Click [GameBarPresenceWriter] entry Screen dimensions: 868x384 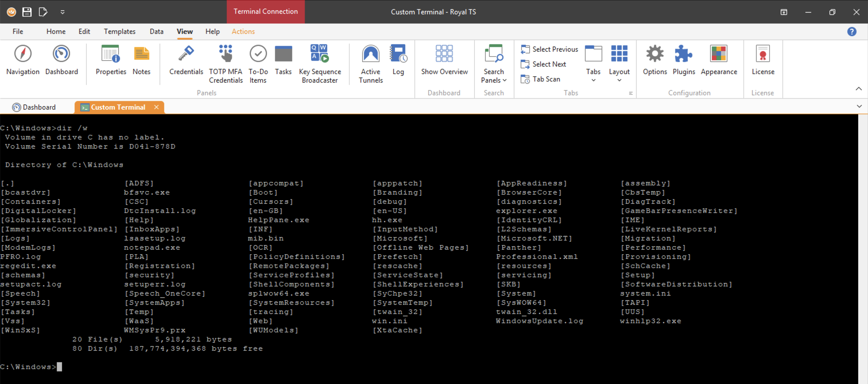click(x=679, y=211)
